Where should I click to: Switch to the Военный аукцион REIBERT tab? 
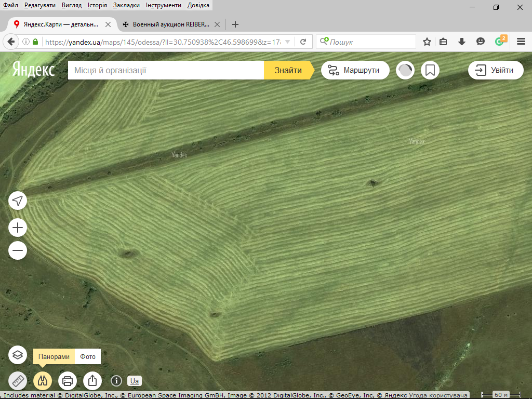pos(166,24)
